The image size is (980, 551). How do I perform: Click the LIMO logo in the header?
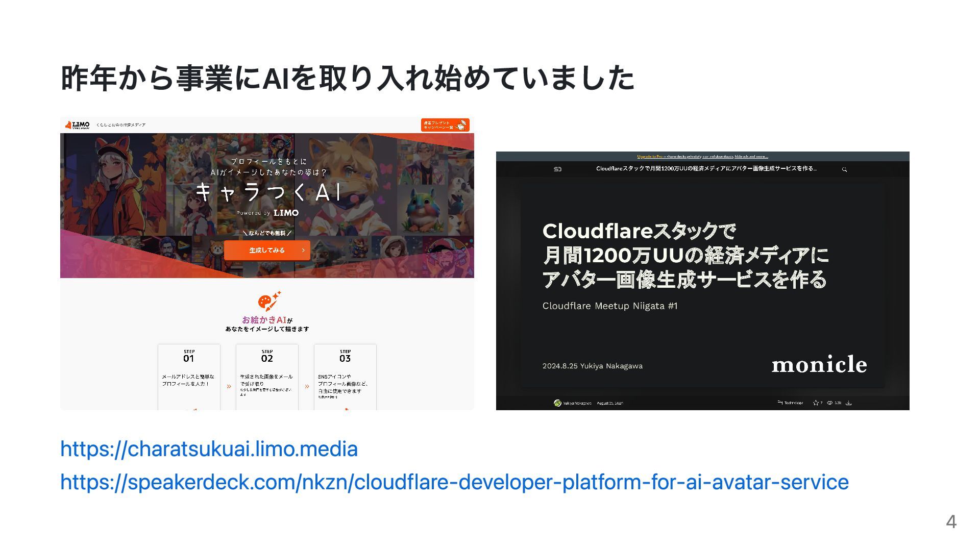coord(78,125)
